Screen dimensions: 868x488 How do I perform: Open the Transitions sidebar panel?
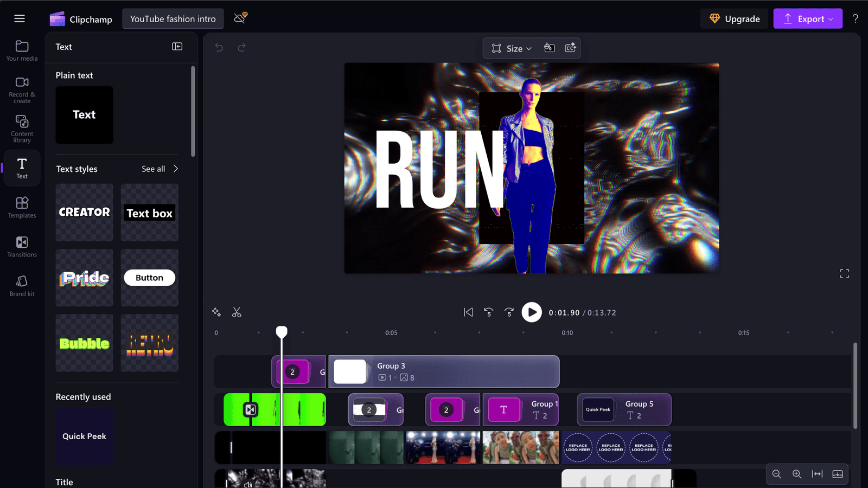[22, 247]
